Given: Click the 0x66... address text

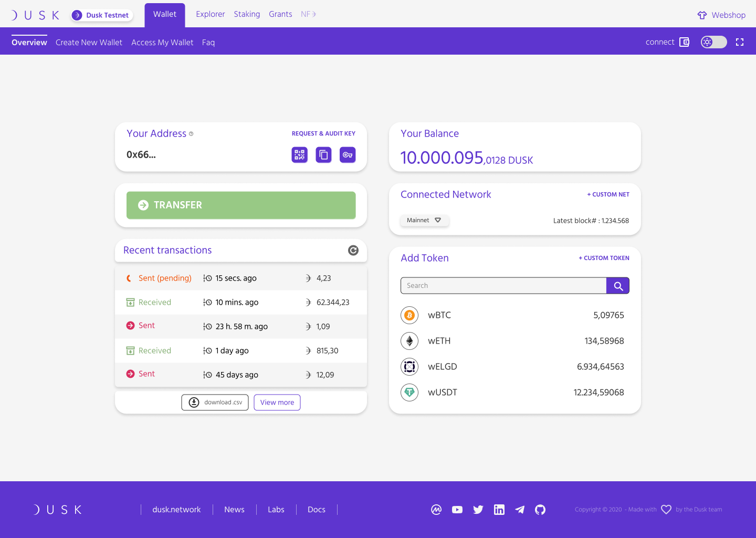Looking at the screenshot, I should click(x=141, y=154).
